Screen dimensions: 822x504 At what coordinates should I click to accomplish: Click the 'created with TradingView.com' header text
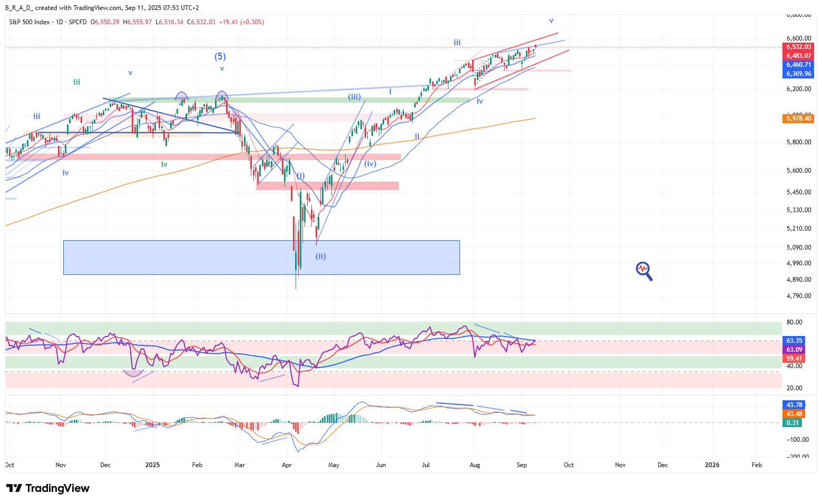79,8
